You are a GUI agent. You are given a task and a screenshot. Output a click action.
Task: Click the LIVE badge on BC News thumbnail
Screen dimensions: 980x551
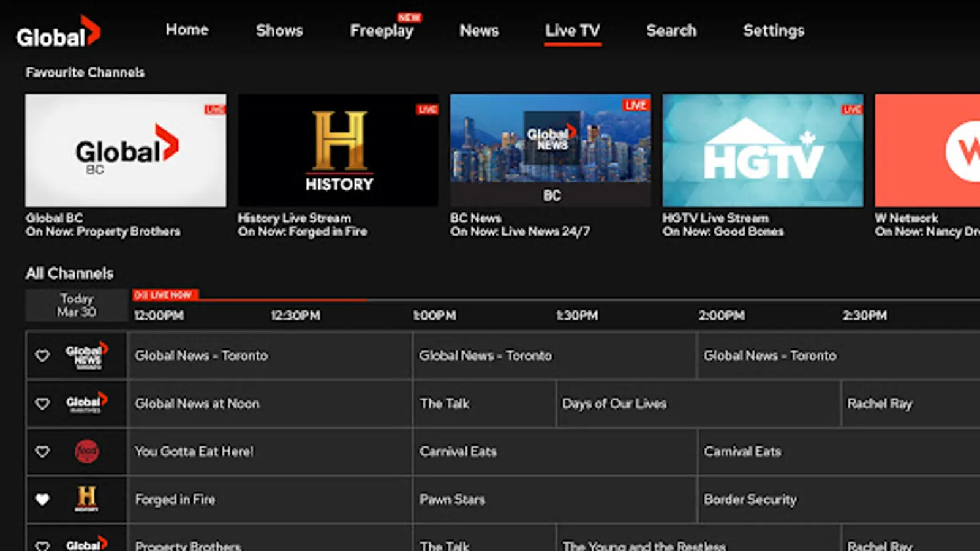pos(636,105)
